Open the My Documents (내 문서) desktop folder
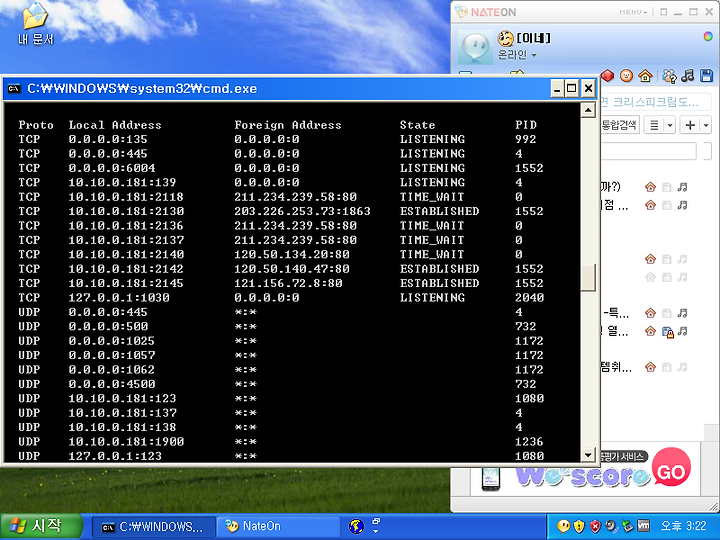Image resolution: width=720 pixels, height=540 pixels. click(x=35, y=24)
